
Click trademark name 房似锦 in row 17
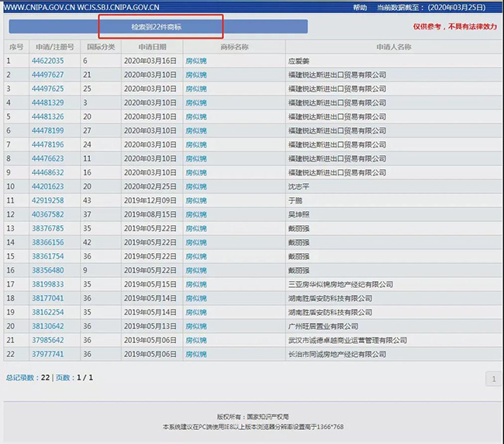pyautogui.click(x=196, y=284)
